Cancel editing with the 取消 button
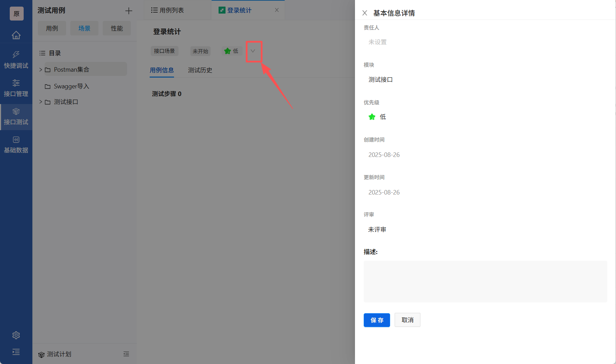 pos(407,320)
